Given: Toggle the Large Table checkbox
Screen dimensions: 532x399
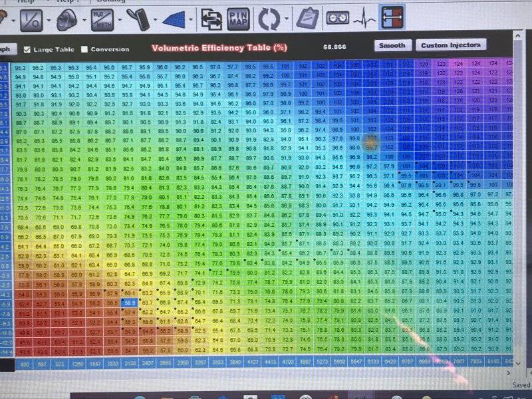Looking at the screenshot, I should click(x=27, y=50).
